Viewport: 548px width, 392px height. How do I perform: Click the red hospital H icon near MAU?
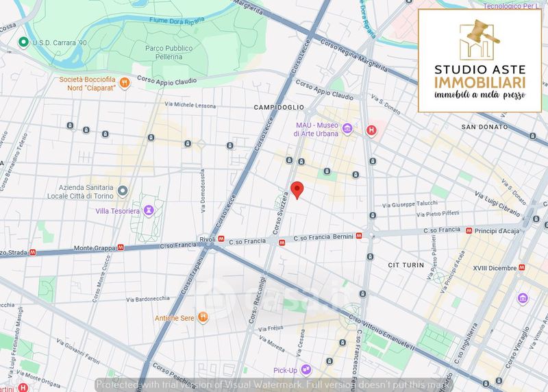(x=372, y=130)
